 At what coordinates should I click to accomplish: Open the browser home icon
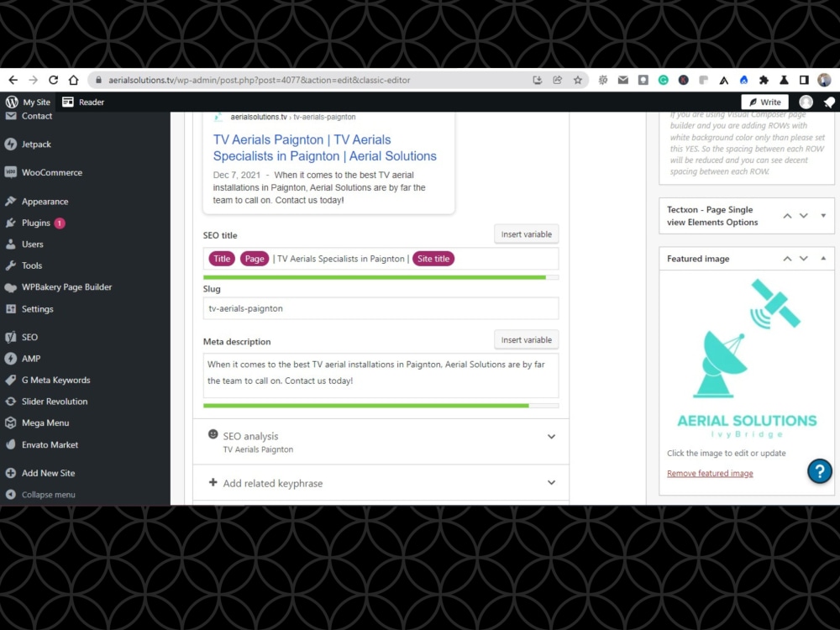[x=73, y=80]
